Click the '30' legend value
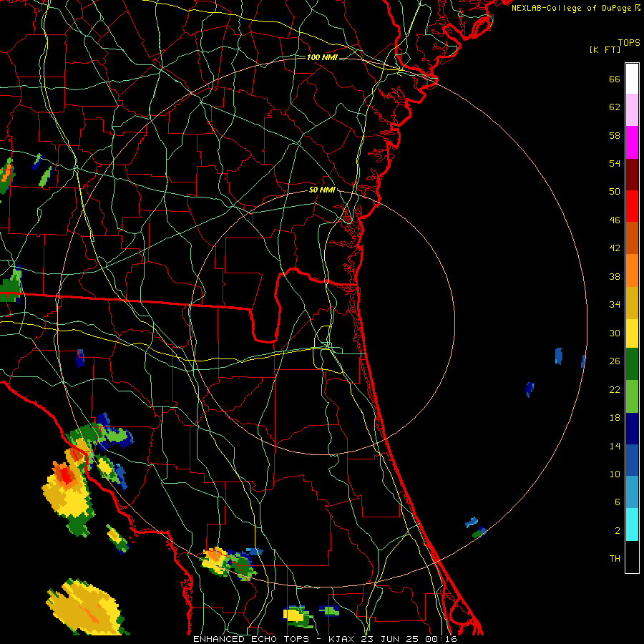 point(615,333)
